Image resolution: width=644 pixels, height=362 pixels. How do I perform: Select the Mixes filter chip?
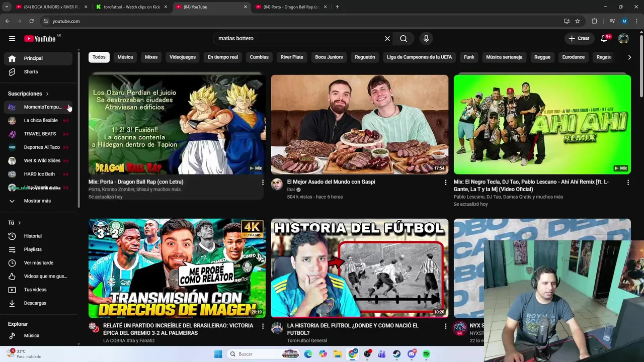click(151, 57)
